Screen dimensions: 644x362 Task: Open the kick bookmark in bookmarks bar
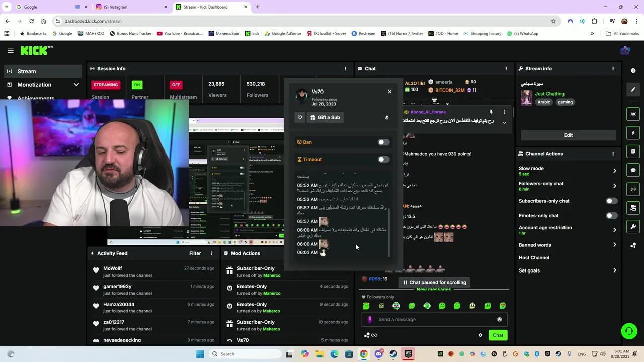[252, 34]
